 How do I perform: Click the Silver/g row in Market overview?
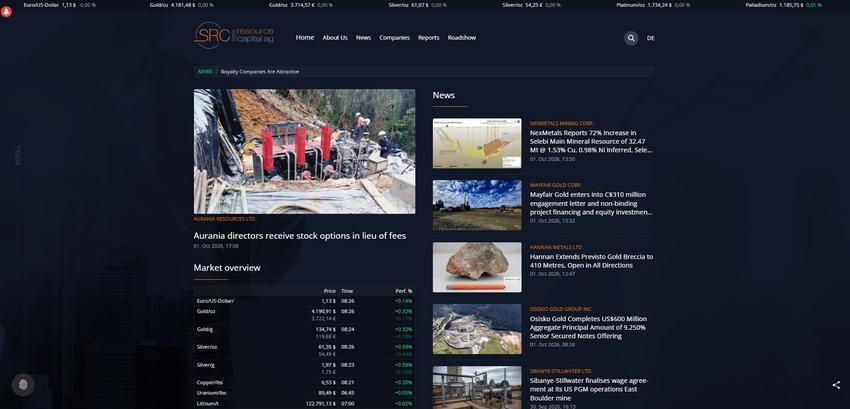(x=305, y=368)
